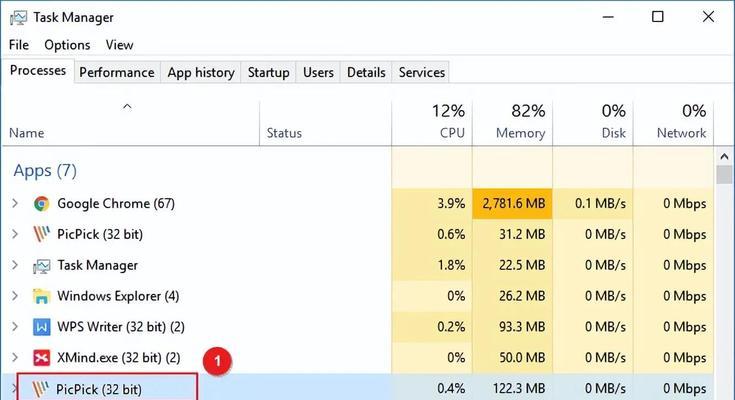Viewport: 735px width, 400px height.
Task: Maximize the Task Manager window
Action: [x=658, y=17]
